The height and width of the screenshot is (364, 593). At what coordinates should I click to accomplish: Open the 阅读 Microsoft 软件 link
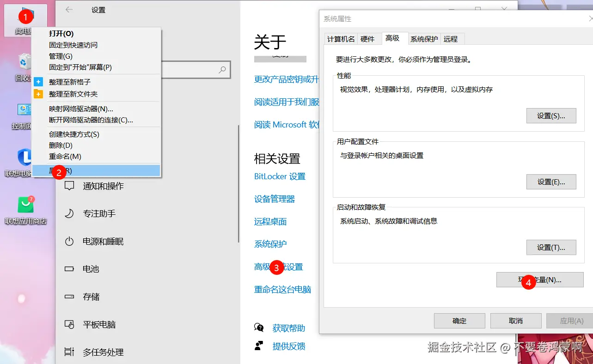point(287,125)
